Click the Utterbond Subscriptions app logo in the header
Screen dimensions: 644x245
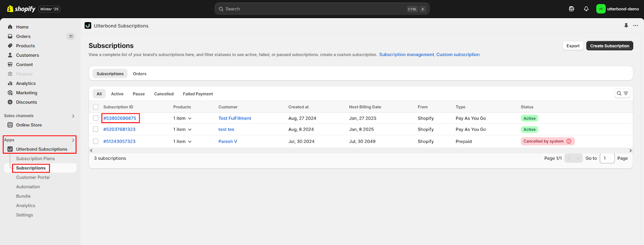[88, 26]
